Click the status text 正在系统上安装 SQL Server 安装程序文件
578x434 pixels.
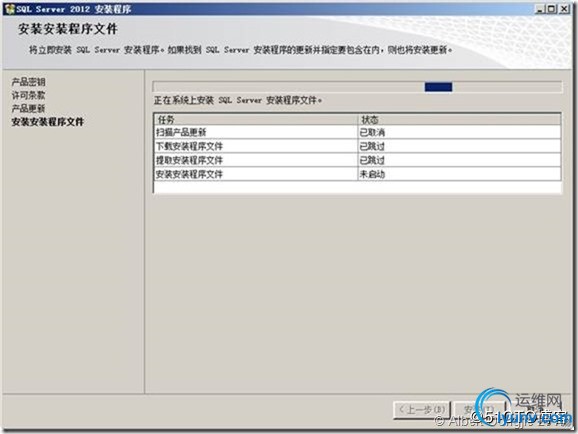click(x=238, y=100)
